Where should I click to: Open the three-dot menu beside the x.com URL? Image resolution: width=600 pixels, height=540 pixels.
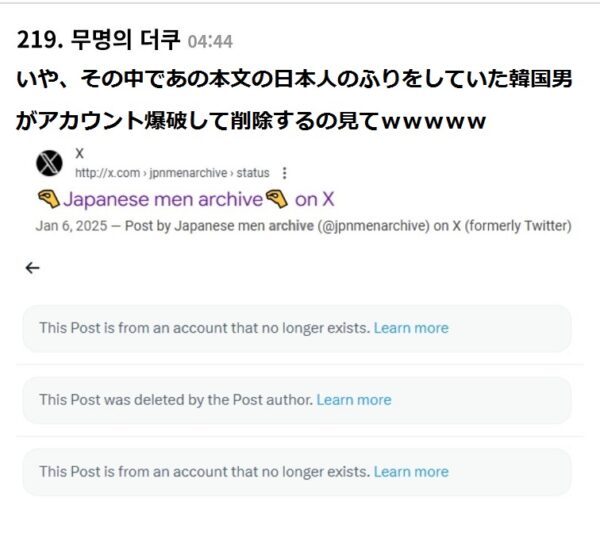[x=285, y=173]
